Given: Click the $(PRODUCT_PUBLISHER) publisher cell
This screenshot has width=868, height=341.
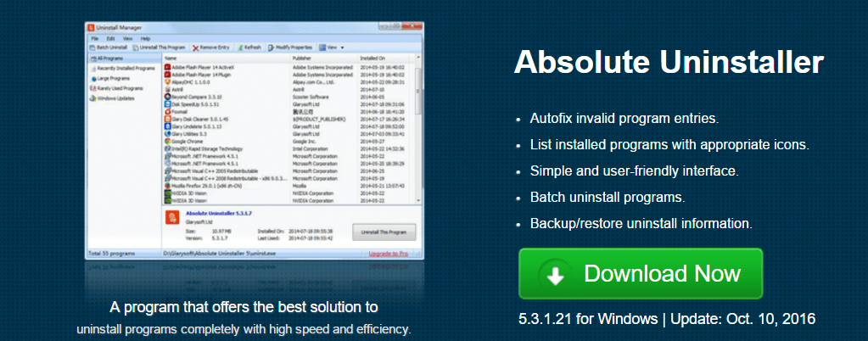Looking at the screenshot, I should [319, 119].
